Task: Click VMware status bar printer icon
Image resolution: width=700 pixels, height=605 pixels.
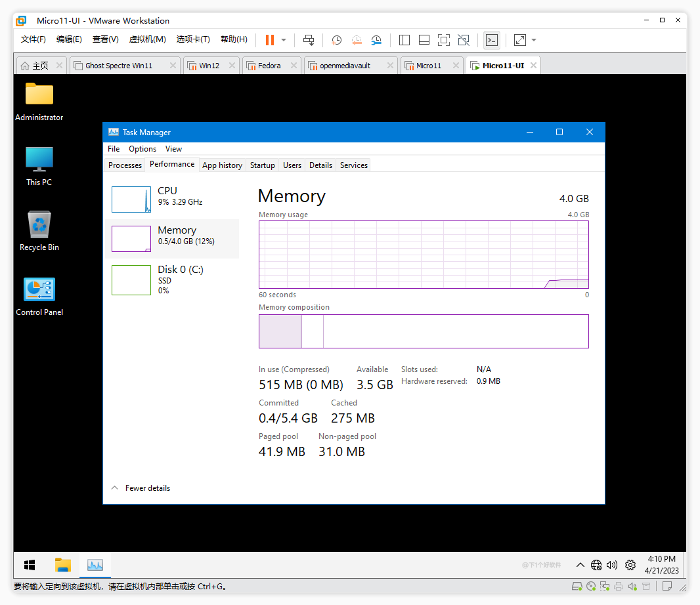Action: click(x=619, y=586)
